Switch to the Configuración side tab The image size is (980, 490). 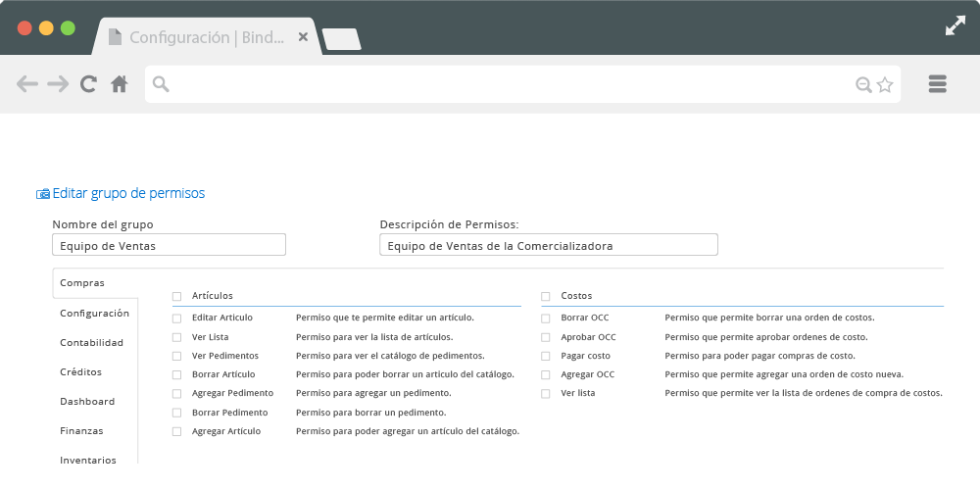pyautogui.click(x=94, y=314)
